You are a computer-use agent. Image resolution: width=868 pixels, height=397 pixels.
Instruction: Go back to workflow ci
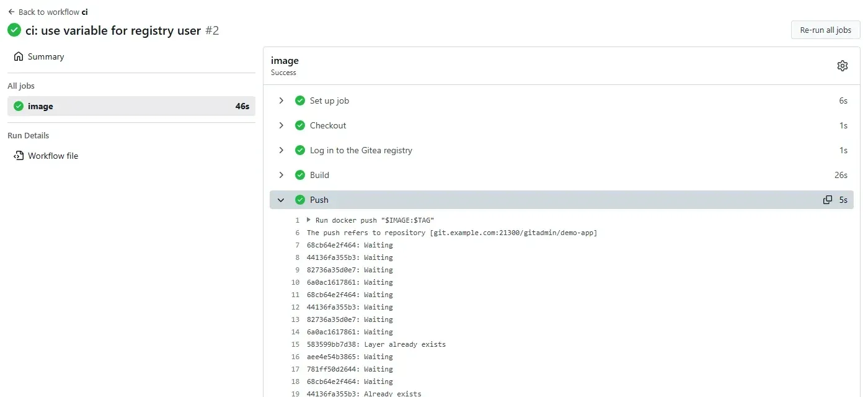coord(48,12)
